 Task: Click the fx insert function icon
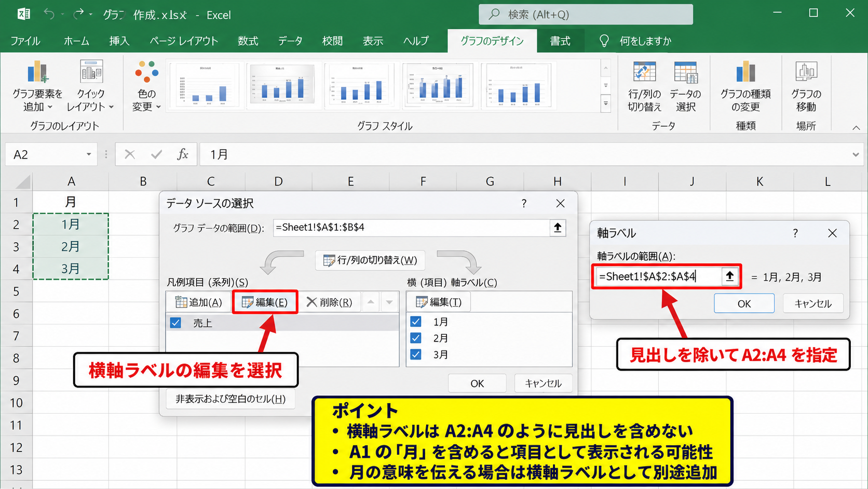tap(183, 154)
